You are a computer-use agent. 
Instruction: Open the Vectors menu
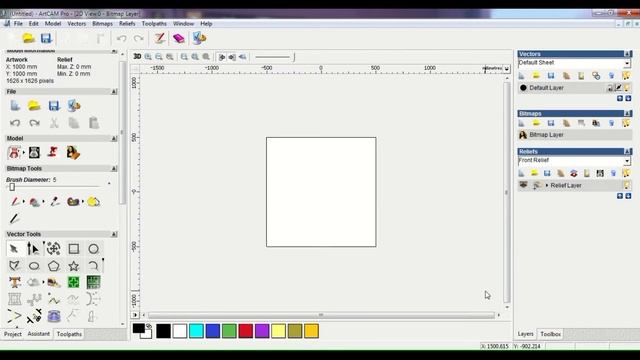77,24
